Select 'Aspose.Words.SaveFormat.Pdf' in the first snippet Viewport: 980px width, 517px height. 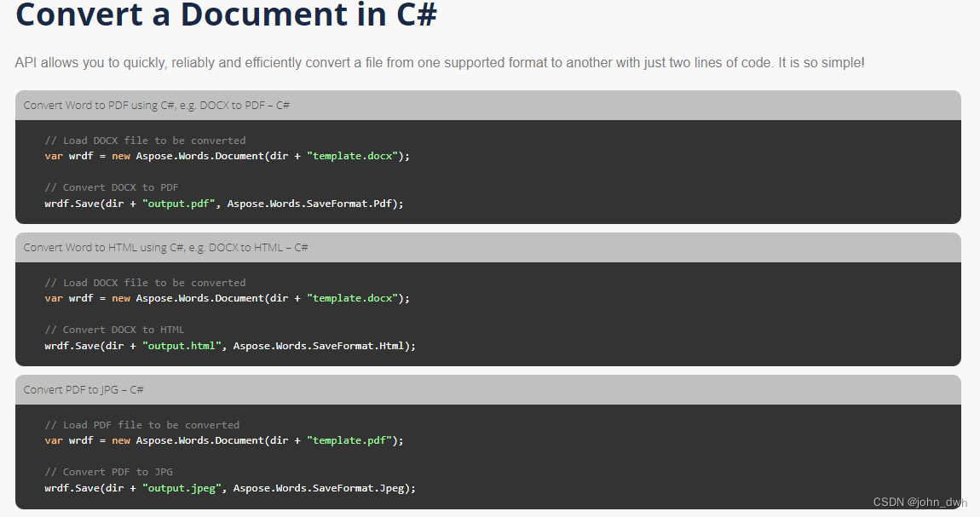click(x=316, y=204)
